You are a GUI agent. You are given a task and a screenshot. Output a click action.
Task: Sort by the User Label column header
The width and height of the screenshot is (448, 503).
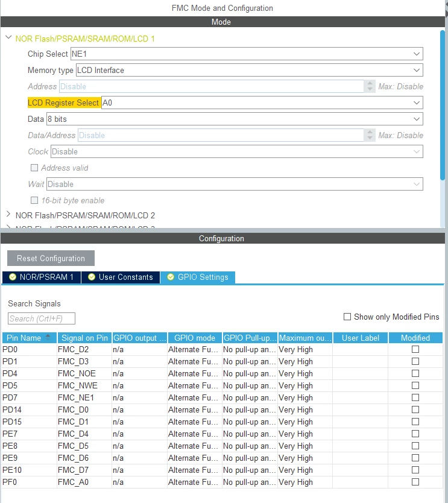tap(361, 338)
